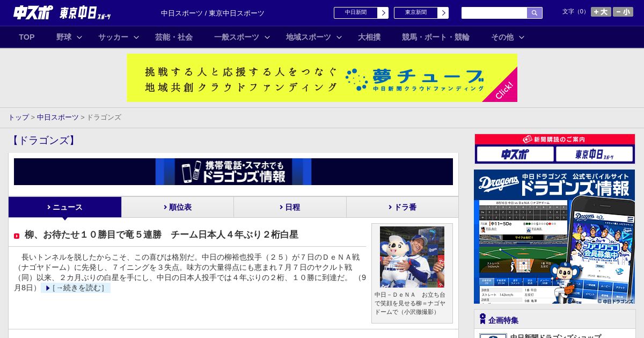Click red bullet icon beside headline
This screenshot has height=338, width=644.
(17, 236)
